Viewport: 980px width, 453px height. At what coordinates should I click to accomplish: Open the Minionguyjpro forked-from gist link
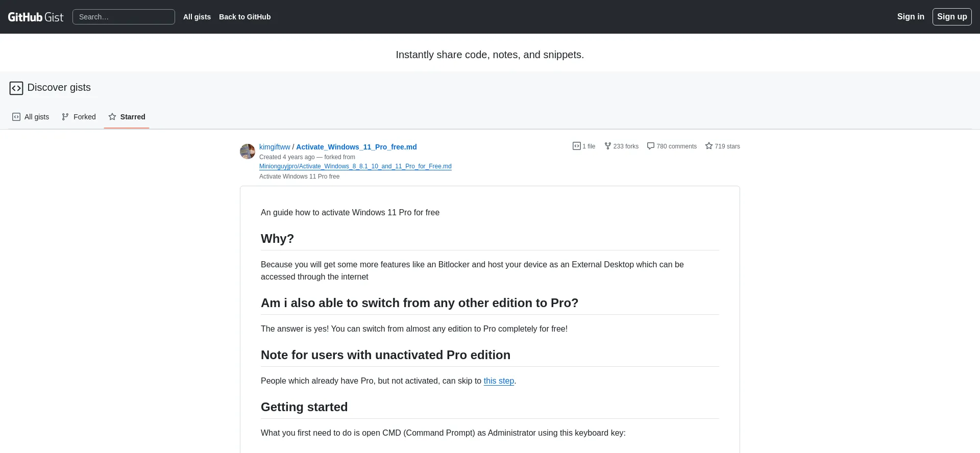point(355,166)
